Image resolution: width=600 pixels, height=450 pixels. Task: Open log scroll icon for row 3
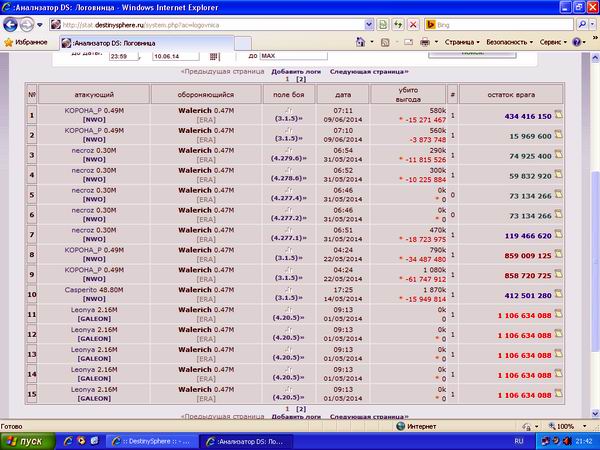click(x=558, y=154)
